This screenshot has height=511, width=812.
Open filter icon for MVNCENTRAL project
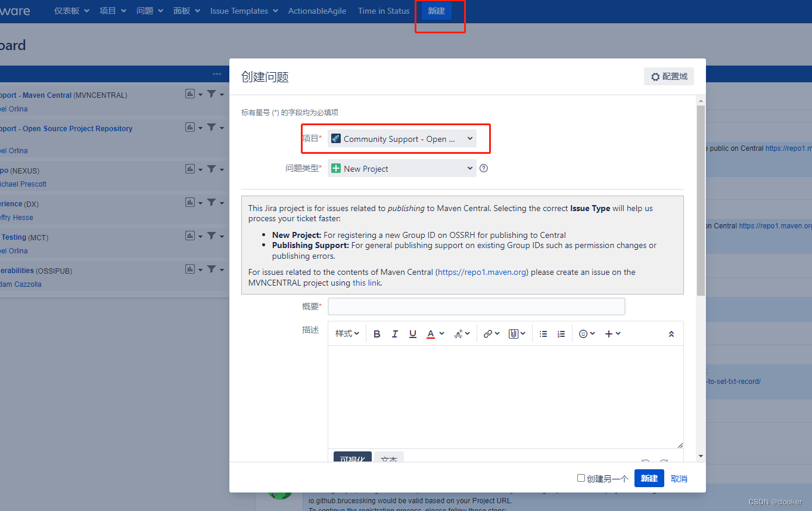click(211, 94)
